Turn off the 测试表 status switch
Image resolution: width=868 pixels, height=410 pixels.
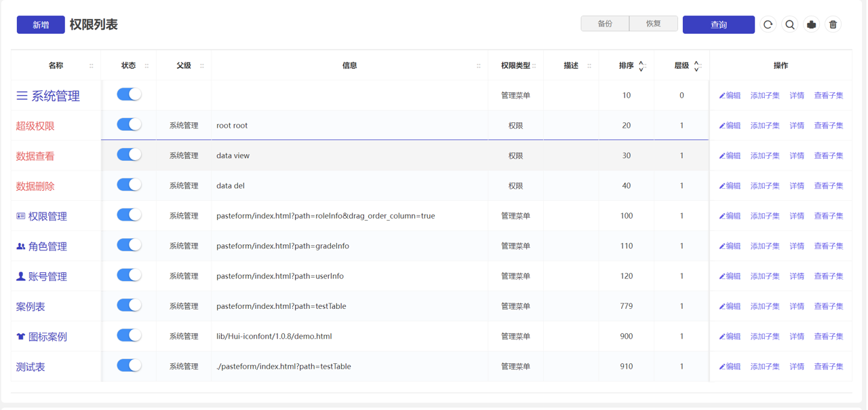129,365
